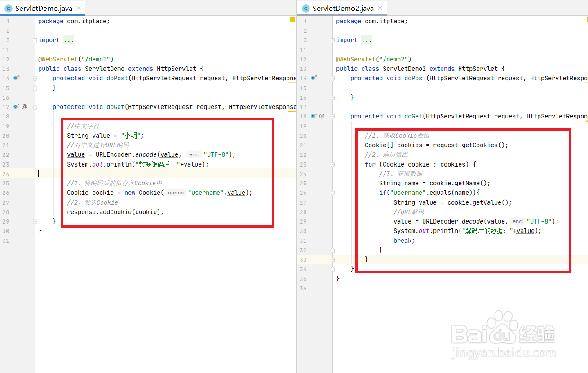Click request.getCookies() call

[x=469, y=145]
